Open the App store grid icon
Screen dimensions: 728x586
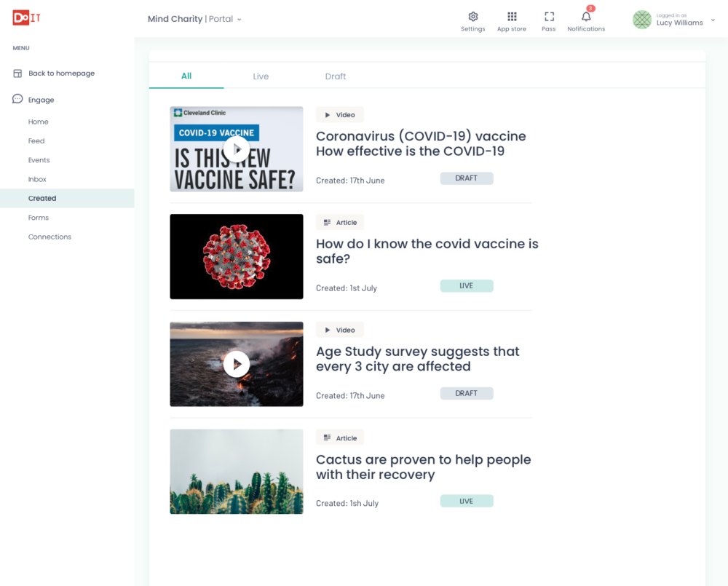pos(512,17)
